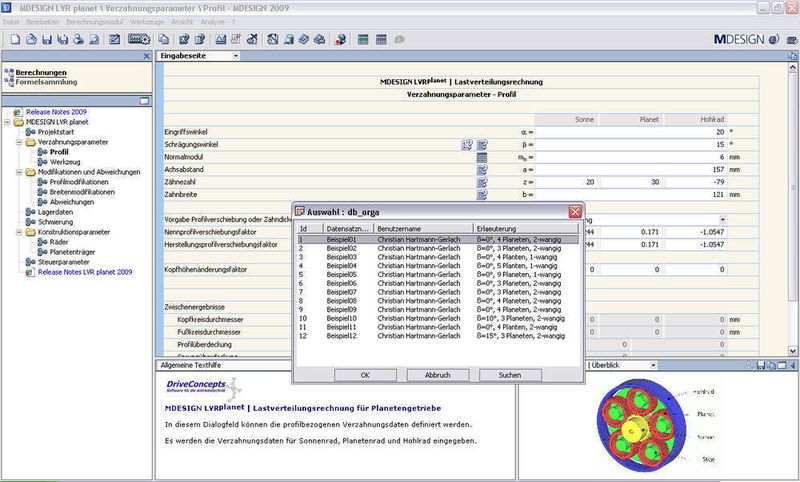
Task: Click the database icon in Normalmodul row
Action: coord(482,157)
